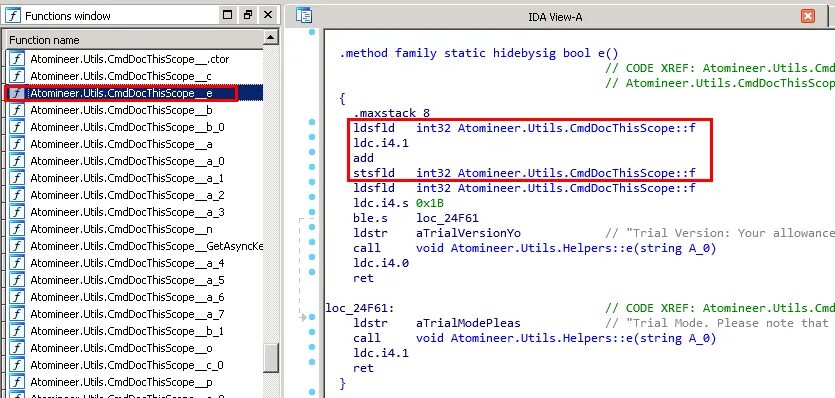This screenshot has width=835, height=398.
Task: Select function icon for CmdDocThisScope__a_0
Action: click(17, 161)
